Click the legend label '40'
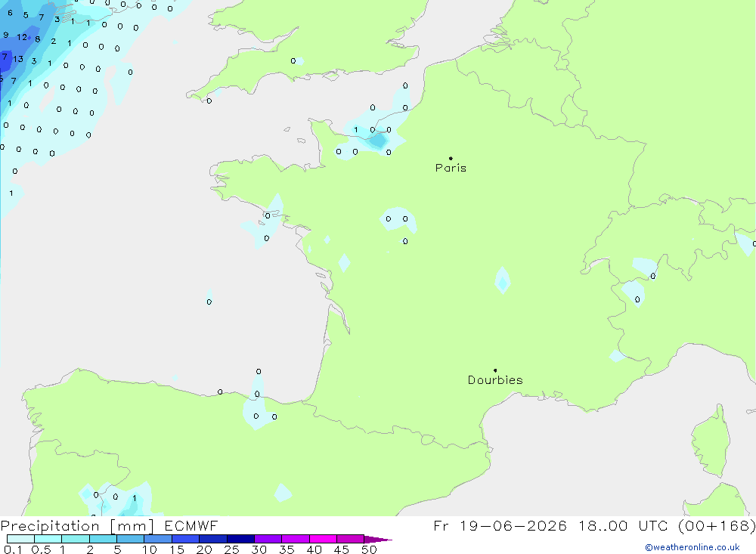756x554 pixels. coord(314,549)
